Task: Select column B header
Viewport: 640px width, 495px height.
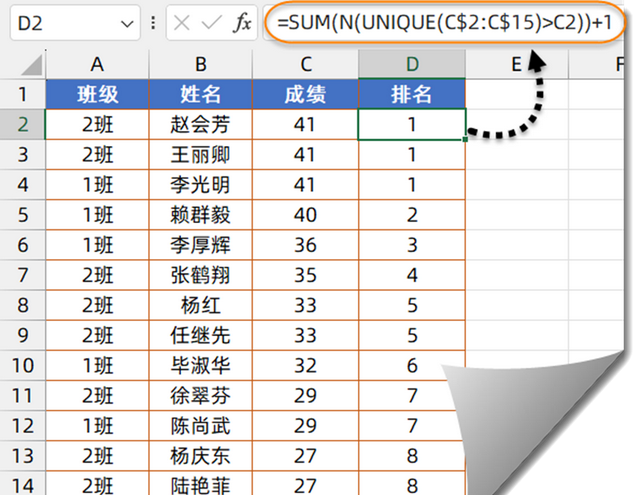Action: pos(200,64)
